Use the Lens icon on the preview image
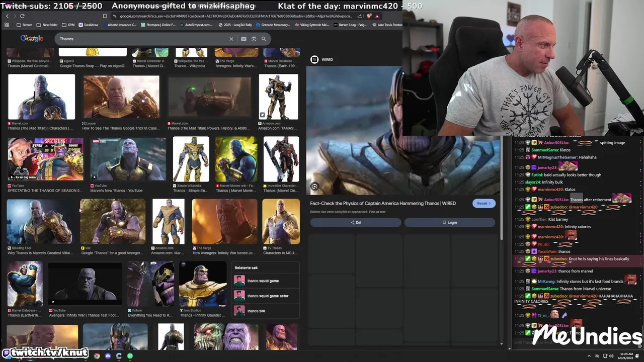The width and height of the screenshot is (644, 362). (x=314, y=187)
